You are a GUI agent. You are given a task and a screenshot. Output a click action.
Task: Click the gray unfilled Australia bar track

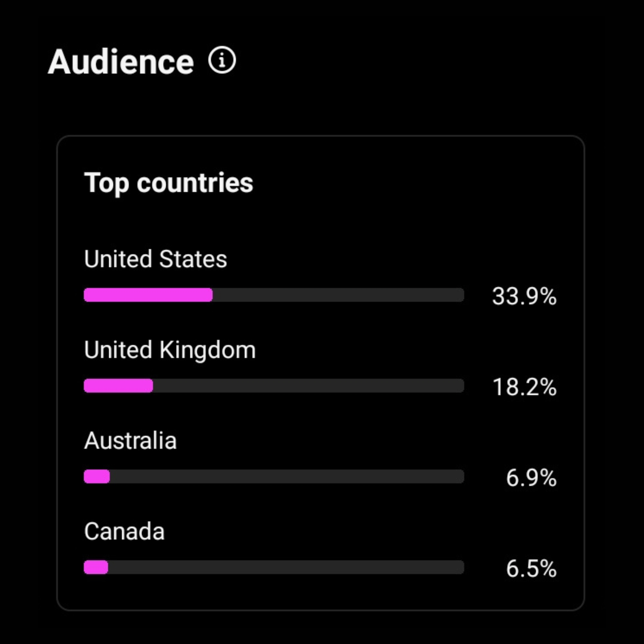click(x=287, y=476)
